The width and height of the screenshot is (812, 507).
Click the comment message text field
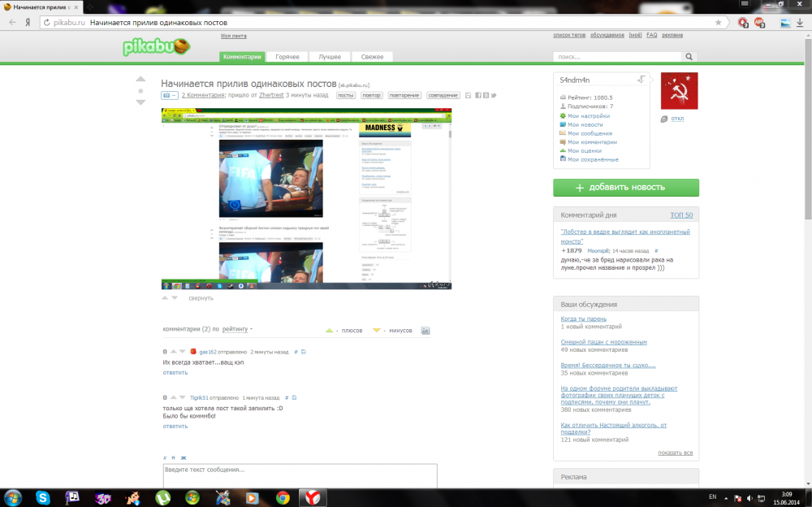(300, 475)
